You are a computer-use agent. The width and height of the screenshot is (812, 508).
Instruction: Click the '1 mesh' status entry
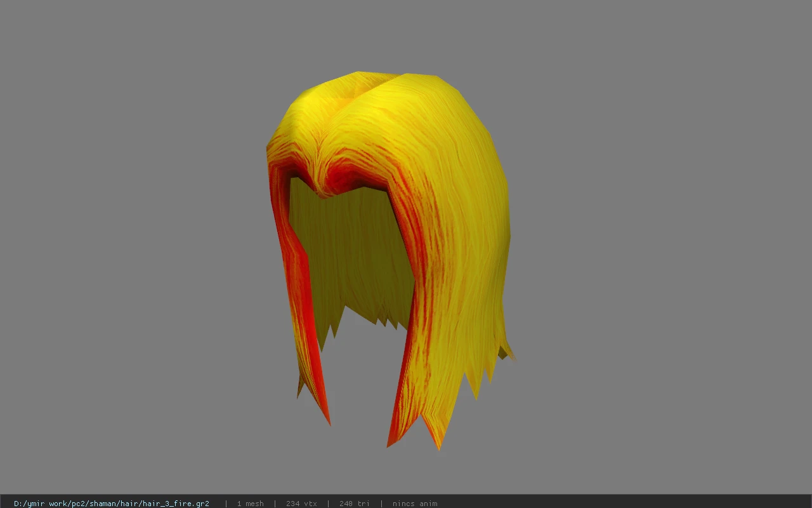(250, 504)
